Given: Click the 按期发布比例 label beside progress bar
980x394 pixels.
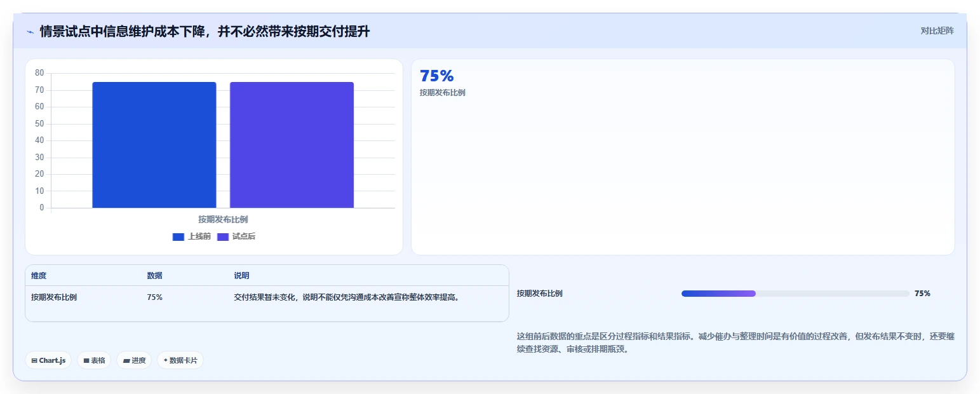Looking at the screenshot, I should pos(540,294).
